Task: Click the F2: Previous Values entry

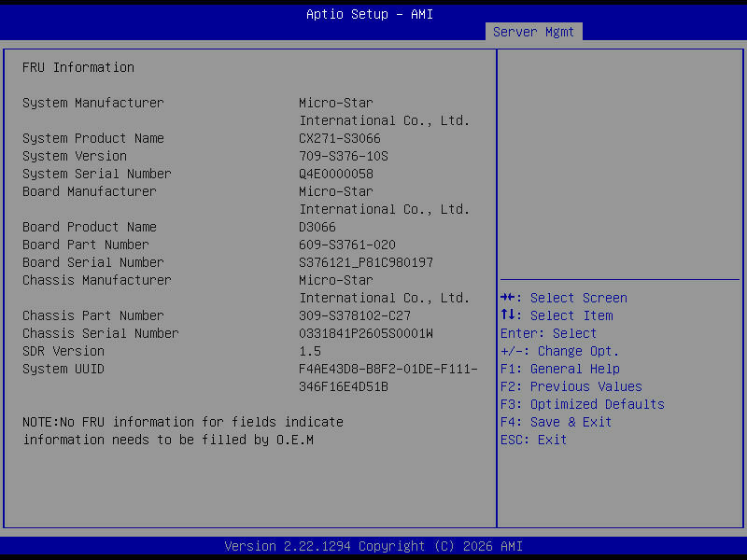Action: click(571, 386)
